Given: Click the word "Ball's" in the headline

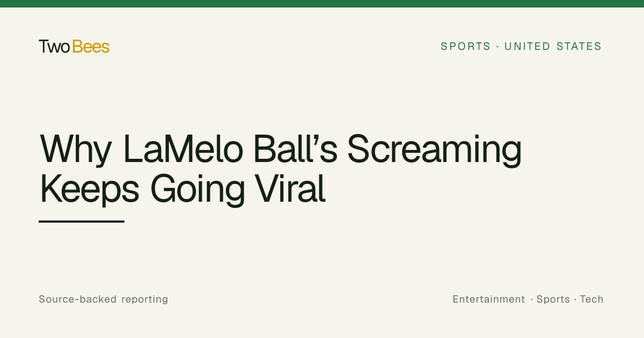Looking at the screenshot, I should (x=295, y=149).
